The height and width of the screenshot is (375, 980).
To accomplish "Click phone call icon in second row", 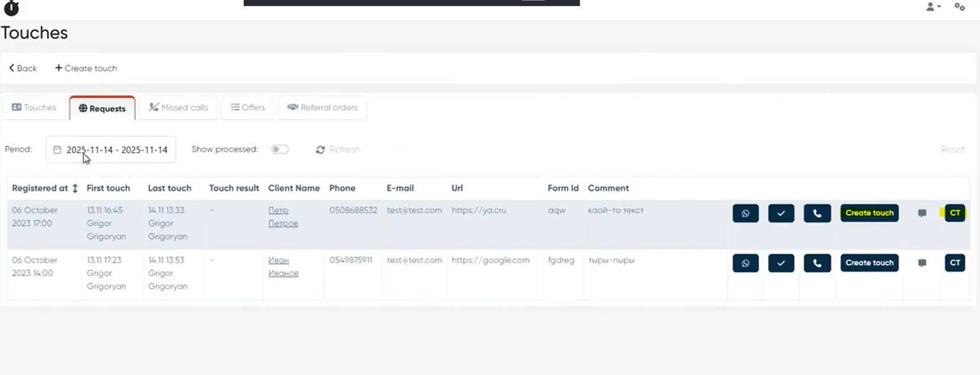I will [x=817, y=263].
